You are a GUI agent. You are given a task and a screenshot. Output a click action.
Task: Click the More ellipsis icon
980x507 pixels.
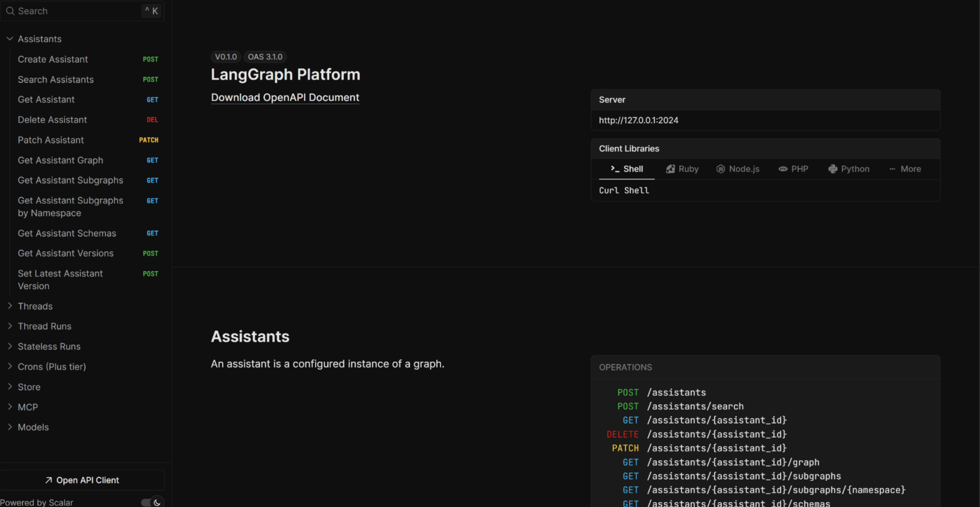(x=892, y=169)
